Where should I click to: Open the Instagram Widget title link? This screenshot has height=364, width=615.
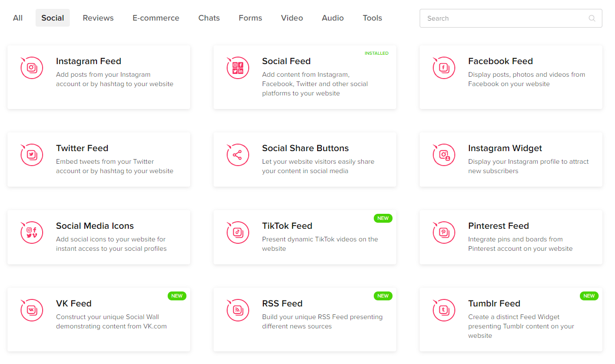point(505,148)
